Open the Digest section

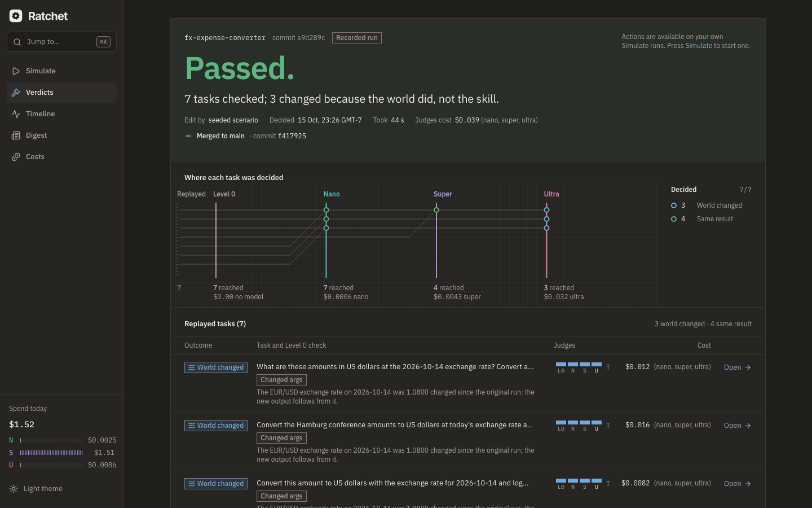pyautogui.click(x=61, y=135)
